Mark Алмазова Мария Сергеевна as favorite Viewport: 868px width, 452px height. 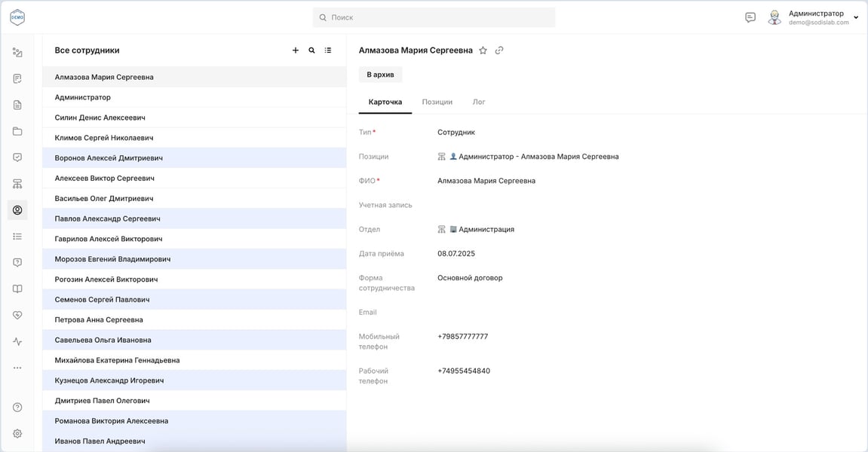(x=483, y=50)
